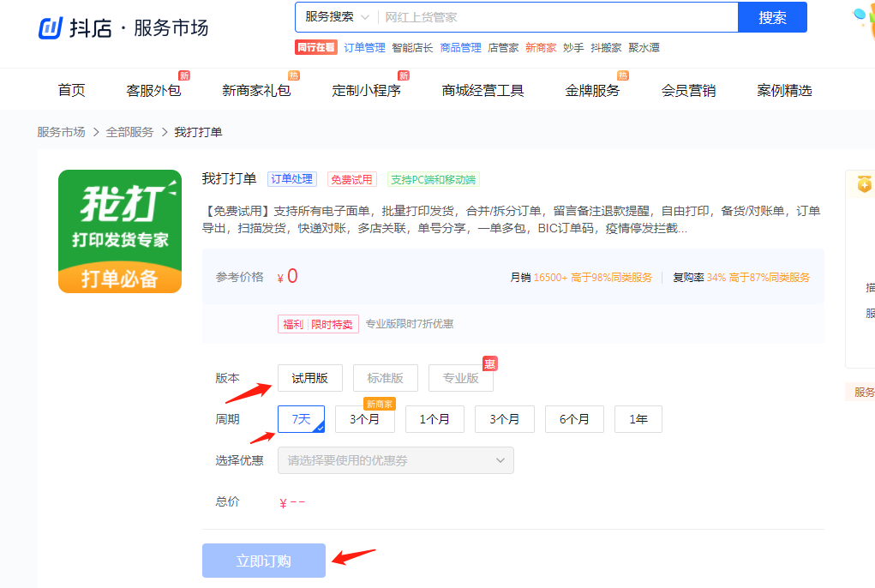The height and width of the screenshot is (588, 875).
Task: Click the 专业版限时7折优惠 promotion text
Action: [409, 324]
